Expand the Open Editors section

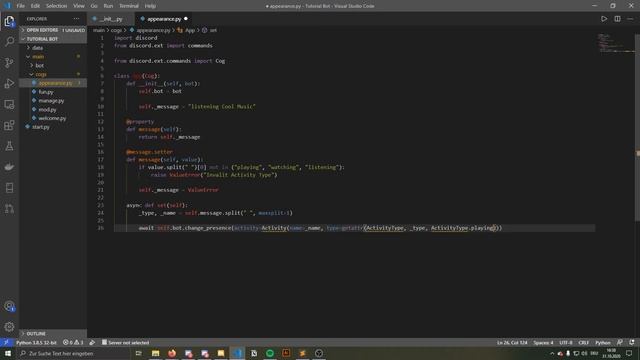(x=53, y=30)
